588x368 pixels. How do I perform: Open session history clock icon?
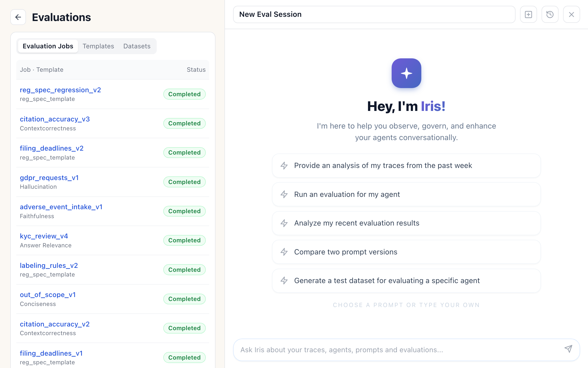(x=550, y=14)
